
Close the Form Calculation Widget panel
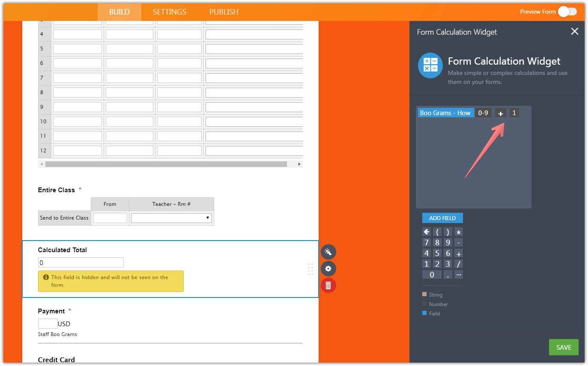pos(574,31)
